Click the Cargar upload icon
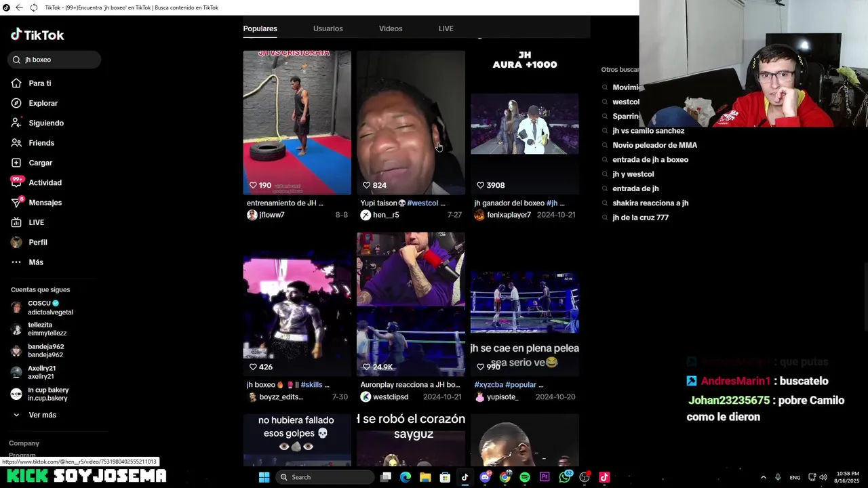Image resolution: width=868 pixels, height=488 pixels. [16, 163]
